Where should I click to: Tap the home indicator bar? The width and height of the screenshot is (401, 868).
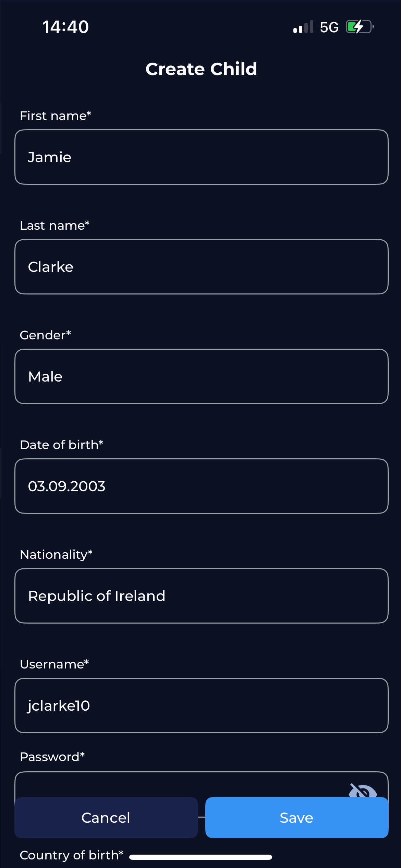coord(200,857)
